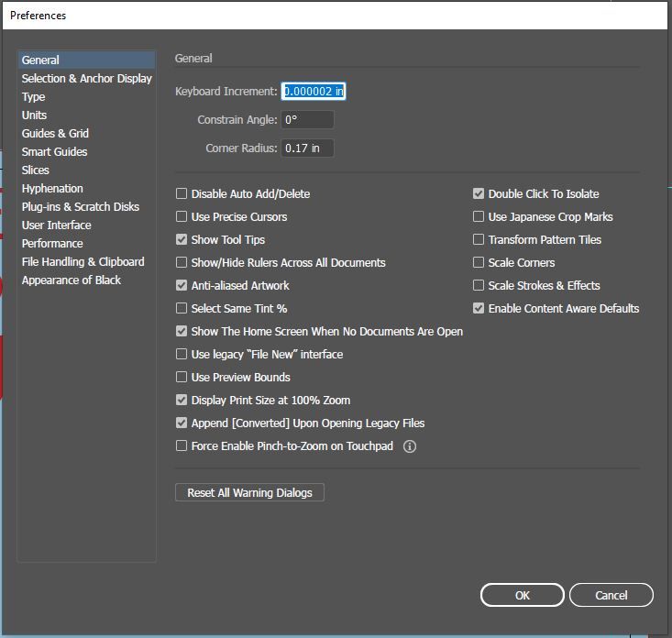This screenshot has width=672, height=638.
Task: Open Performance preferences section
Action: point(52,244)
